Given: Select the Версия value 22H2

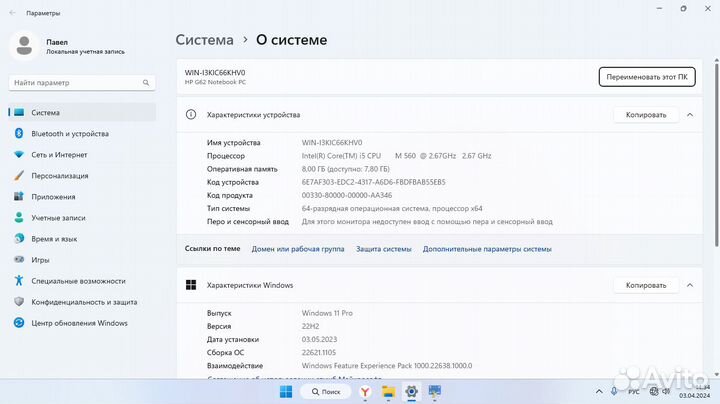Looking at the screenshot, I should coord(310,326).
